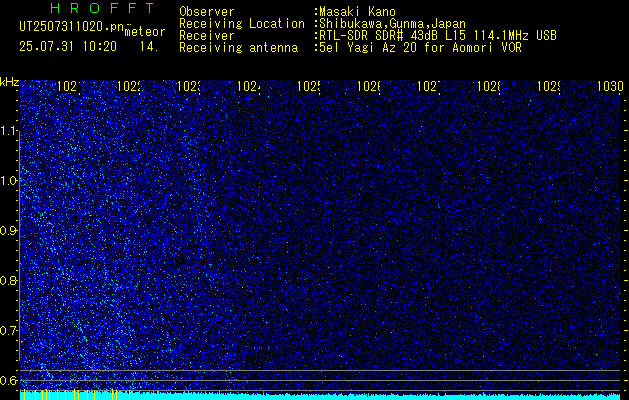Click the 'meteor' label

(x=145, y=32)
